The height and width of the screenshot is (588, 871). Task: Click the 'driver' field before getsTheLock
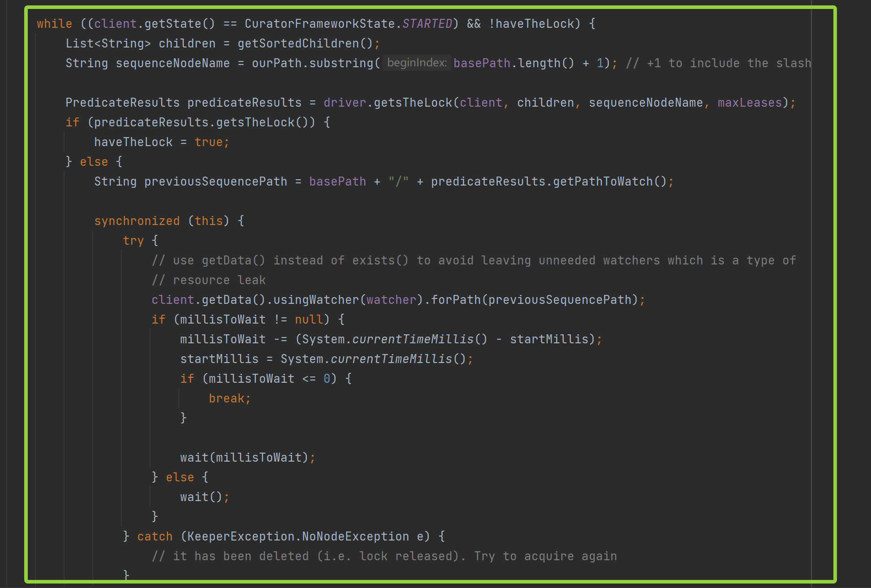(345, 103)
